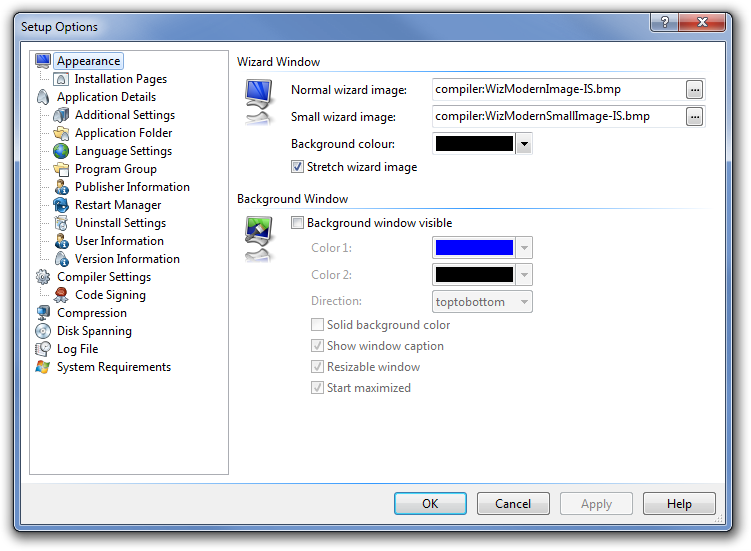Browse for the Normal wizard image file
The image size is (751, 551).
(x=694, y=90)
